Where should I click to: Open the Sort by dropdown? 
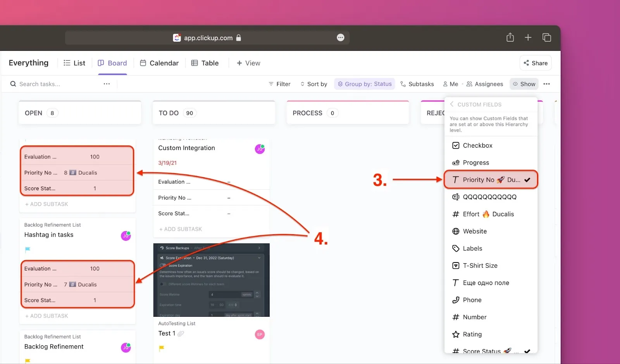(314, 84)
